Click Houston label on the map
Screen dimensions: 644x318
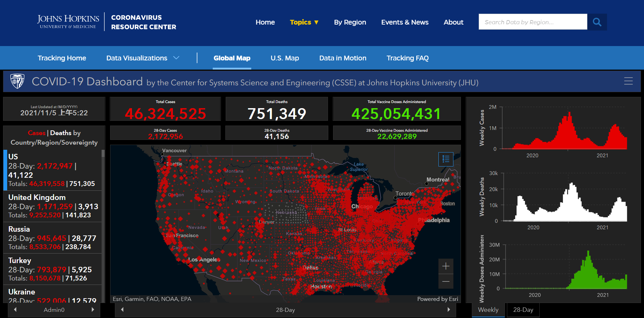pyautogui.click(x=321, y=287)
